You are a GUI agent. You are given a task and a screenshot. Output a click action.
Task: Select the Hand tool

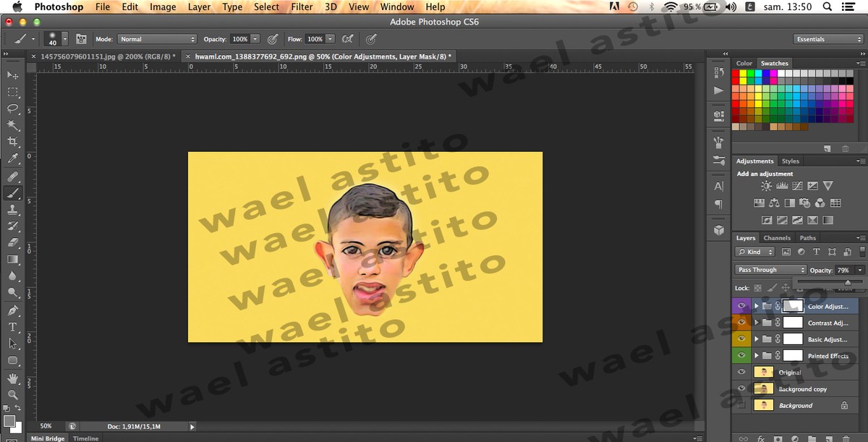13,378
